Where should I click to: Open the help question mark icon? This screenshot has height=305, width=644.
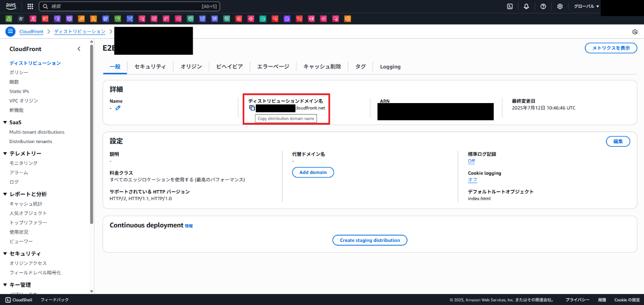[543, 6]
